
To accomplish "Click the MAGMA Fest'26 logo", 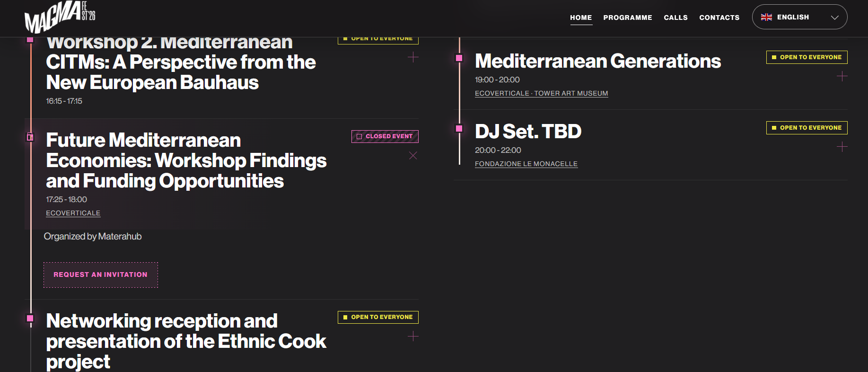I will pos(60,17).
